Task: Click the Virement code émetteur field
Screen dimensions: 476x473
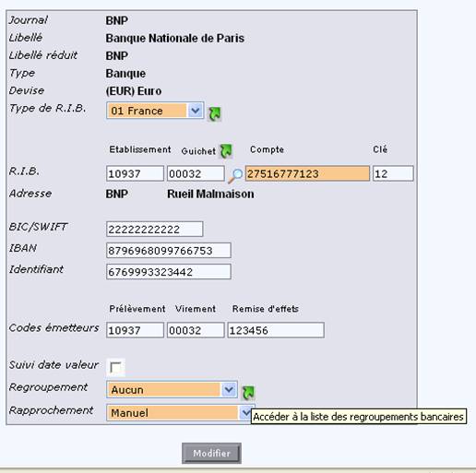Action: [x=196, y=330]
